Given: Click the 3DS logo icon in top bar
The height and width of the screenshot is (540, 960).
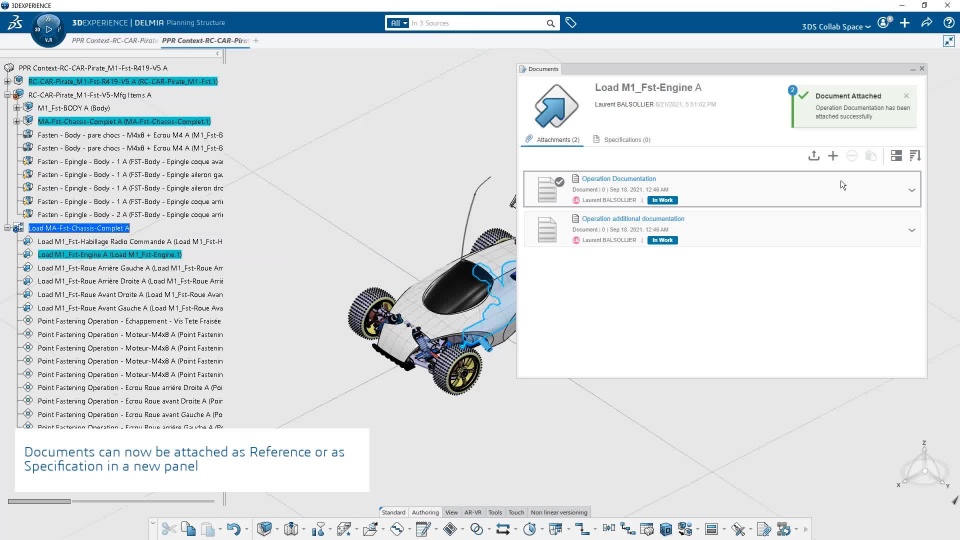Looking at the screenshot, I should tap(15, 23).
